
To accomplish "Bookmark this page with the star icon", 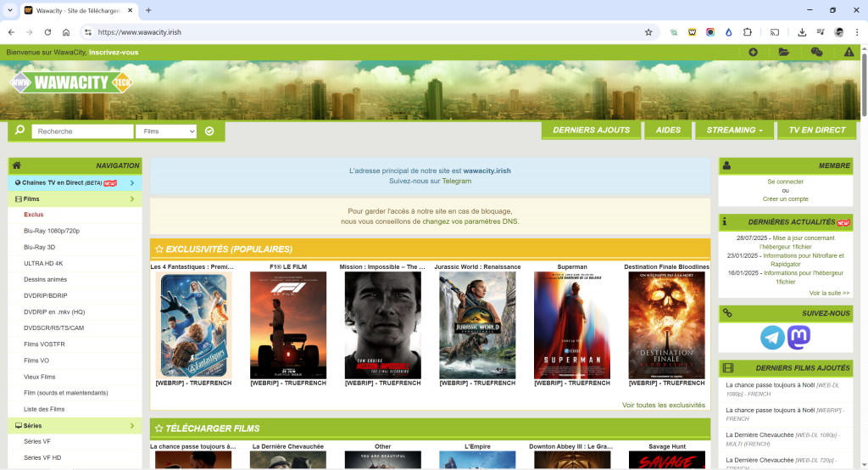I will click(648, 32).
